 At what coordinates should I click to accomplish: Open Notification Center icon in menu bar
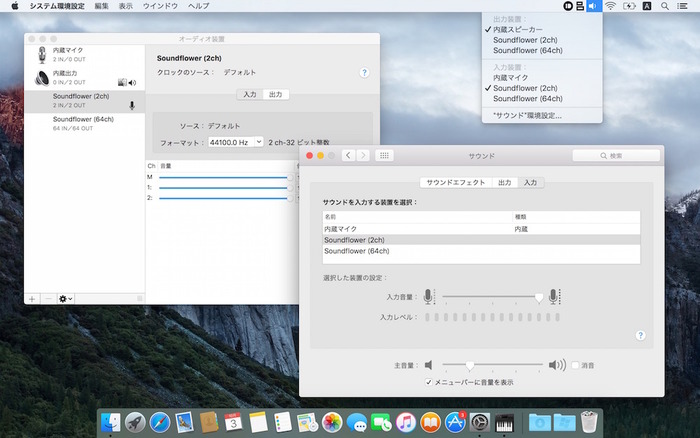pyautogui.click(x=682, y=6)
